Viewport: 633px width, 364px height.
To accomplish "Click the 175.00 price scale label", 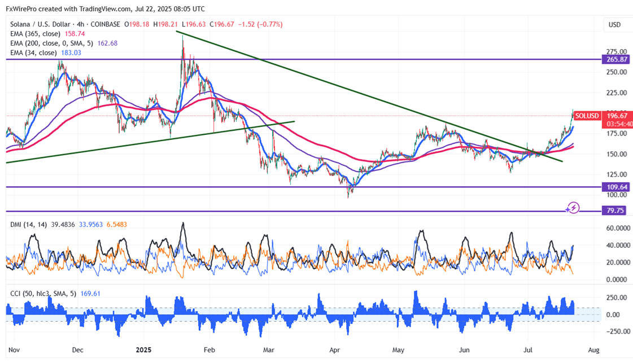I will point(617,134).
